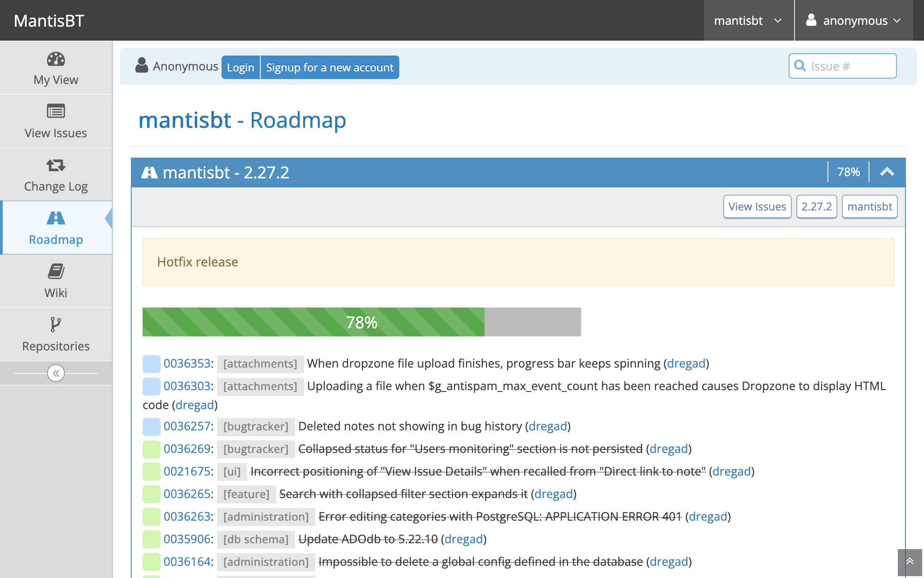Click the Wiki book icon

pyautogui.click(x=56, y=271)
